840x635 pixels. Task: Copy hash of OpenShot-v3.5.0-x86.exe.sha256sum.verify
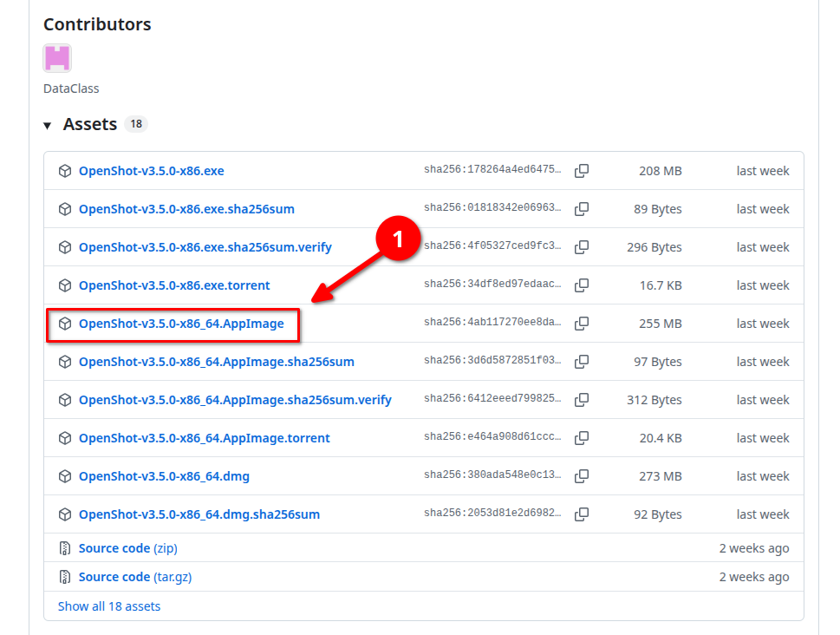[x=582, y=246]
